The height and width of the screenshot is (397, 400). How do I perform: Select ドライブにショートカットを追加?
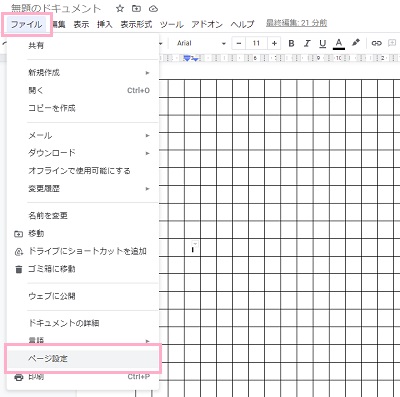(83, 251)
